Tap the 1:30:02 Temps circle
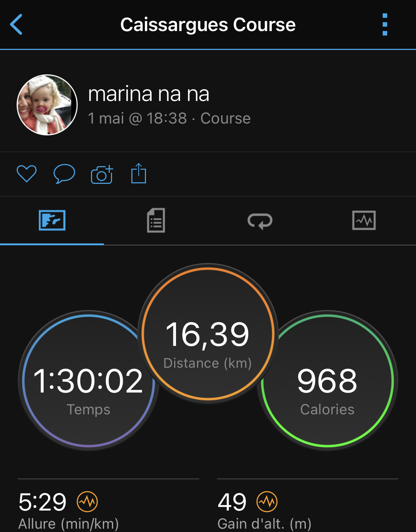The image size is (416, 532). (x=88, y=381)
